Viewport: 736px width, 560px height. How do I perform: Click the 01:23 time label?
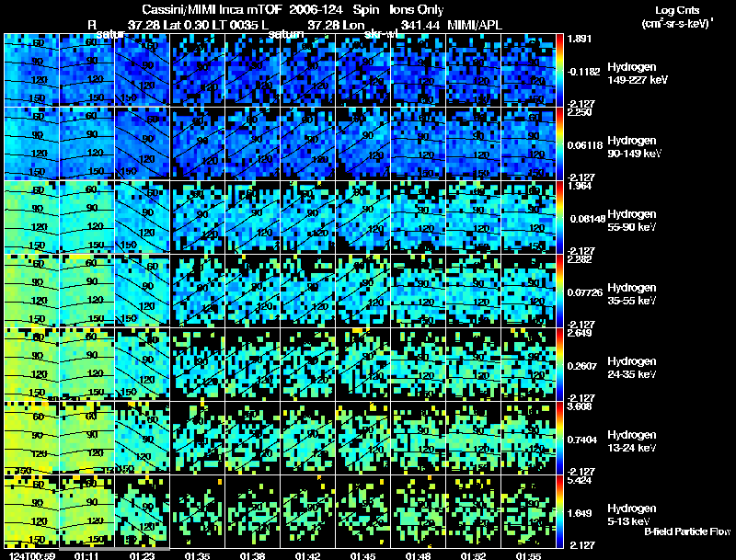pyautogui.click(x=142, y=555)
